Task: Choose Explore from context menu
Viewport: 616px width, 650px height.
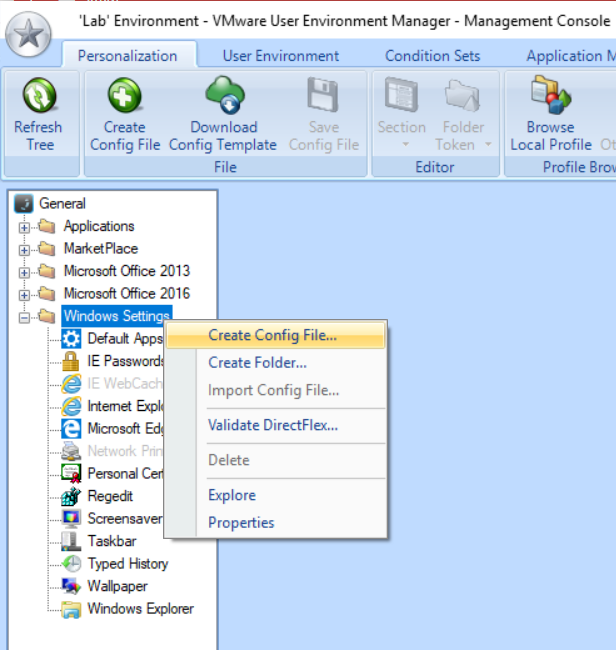Action: 275,495
